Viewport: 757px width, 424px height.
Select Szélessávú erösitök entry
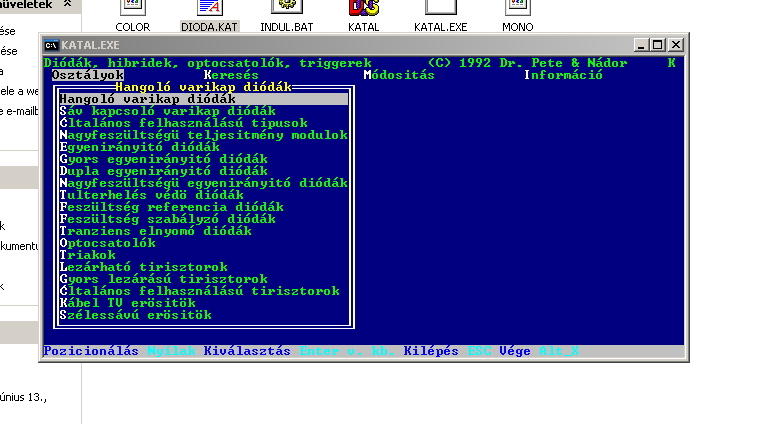pos(136,315)
